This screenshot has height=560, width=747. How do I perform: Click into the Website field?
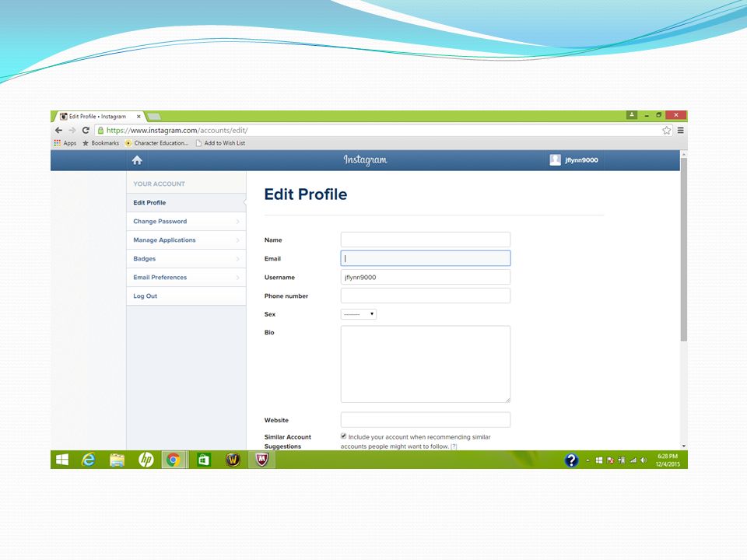coord(426,420)
